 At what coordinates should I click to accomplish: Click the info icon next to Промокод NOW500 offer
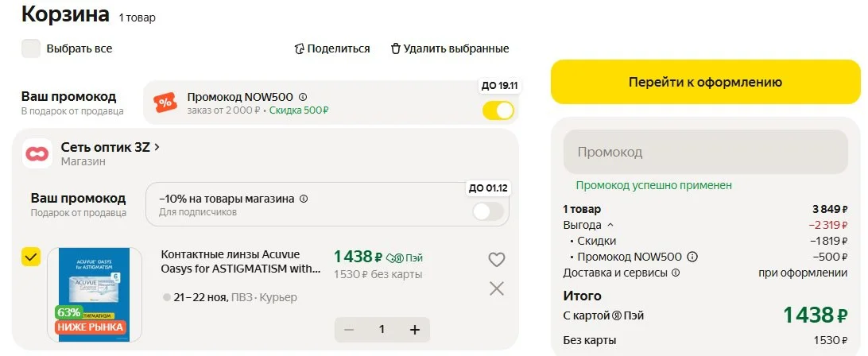pyautogui.click(x=302, y=97)
